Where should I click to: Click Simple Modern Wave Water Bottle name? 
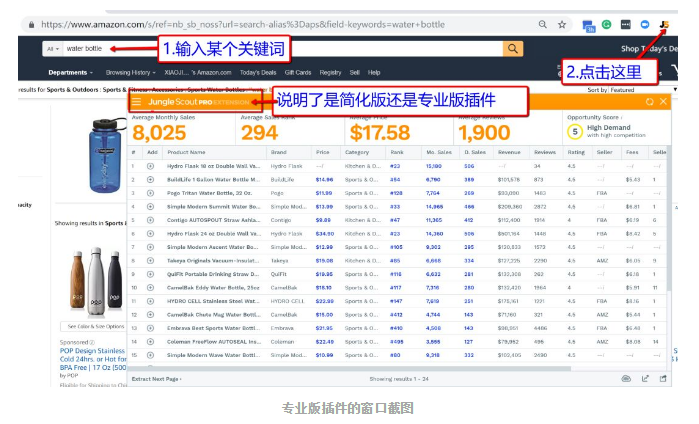click(x=214, y=355)
